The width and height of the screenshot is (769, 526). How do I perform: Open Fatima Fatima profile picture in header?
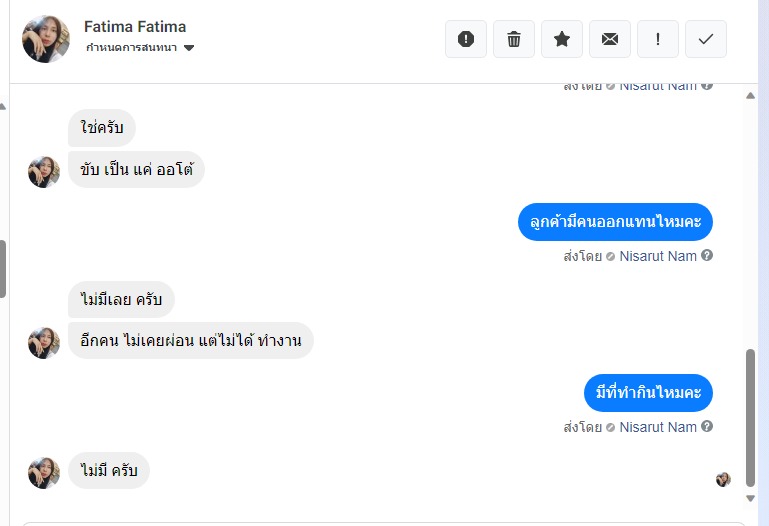(x=46, y=39)
